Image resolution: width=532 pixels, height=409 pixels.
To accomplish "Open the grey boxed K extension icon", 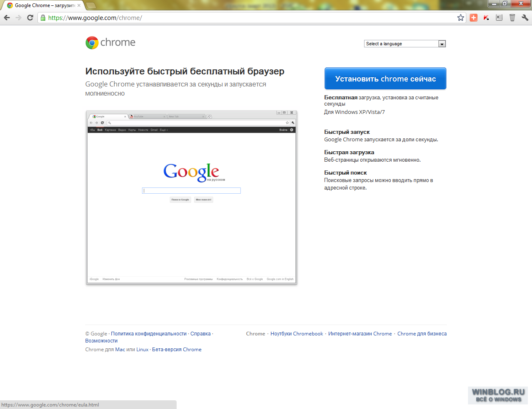I will coord(499,17).
